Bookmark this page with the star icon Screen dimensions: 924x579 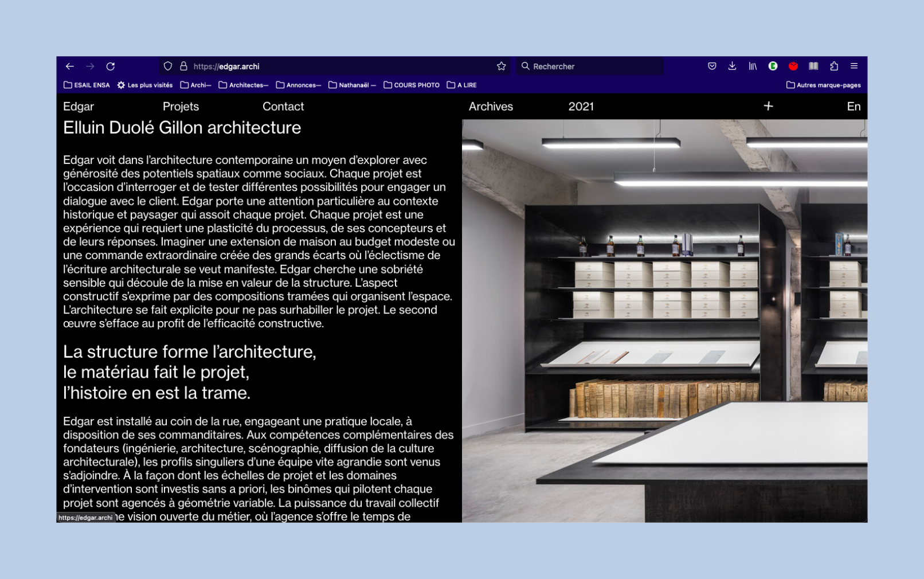click(x=501, y=66)
